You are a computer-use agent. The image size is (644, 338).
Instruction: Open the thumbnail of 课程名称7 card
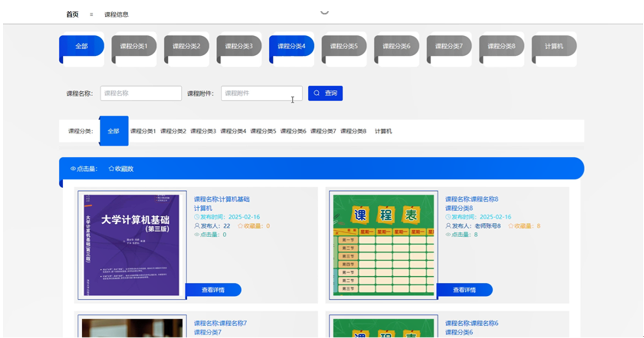click(132, 327)
